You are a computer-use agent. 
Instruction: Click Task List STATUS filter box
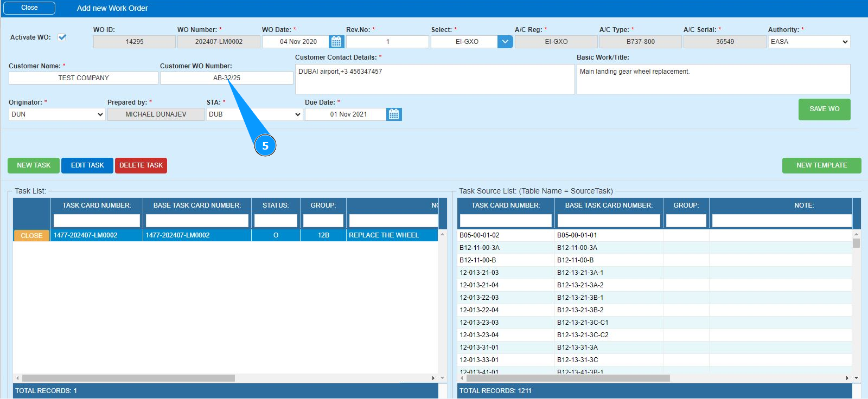276,221
